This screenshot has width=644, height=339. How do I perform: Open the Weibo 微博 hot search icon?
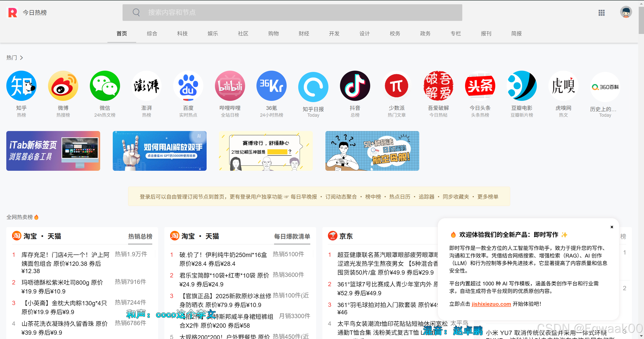tap(63, 86)
